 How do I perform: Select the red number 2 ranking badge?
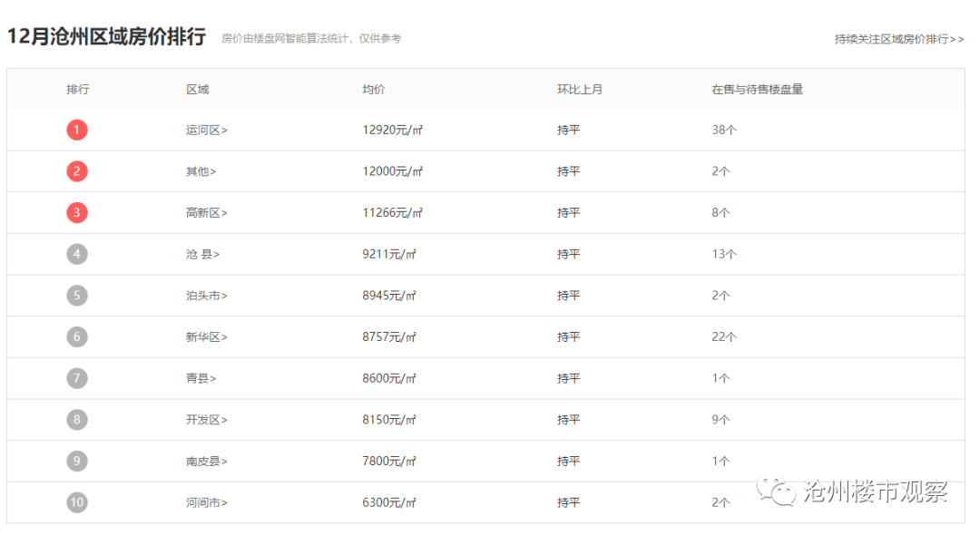tap(77, 170)
